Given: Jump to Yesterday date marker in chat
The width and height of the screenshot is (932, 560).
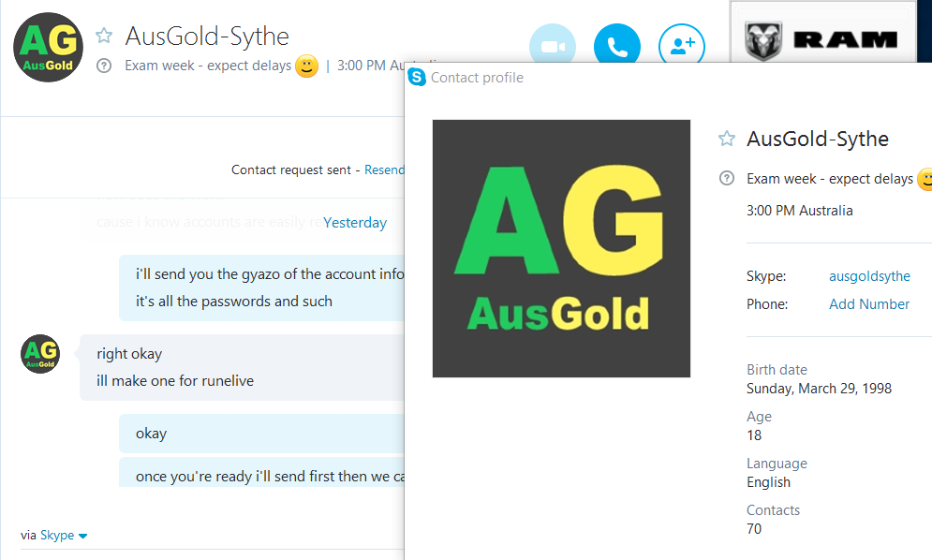Looking at the screenshot, I should (355, 222).
